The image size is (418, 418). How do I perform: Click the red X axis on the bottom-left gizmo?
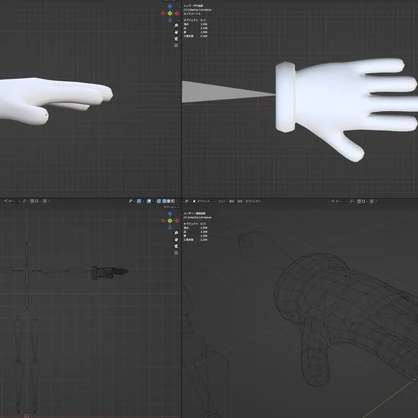tap(177, 221)
